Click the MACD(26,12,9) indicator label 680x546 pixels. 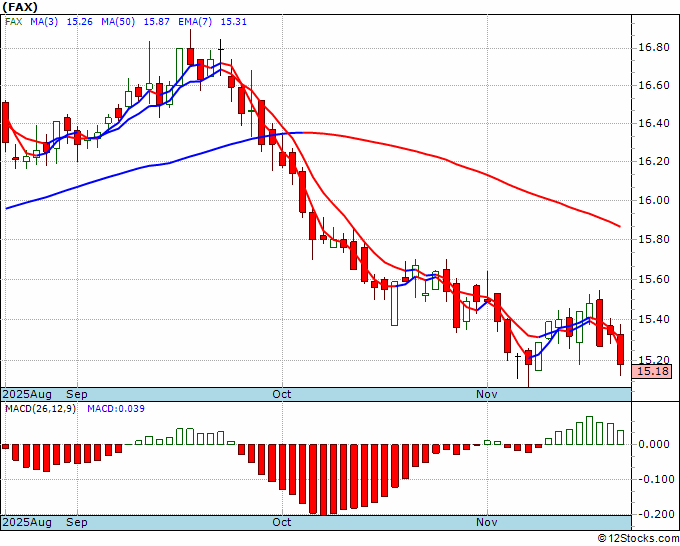click(x=40, y=409)
